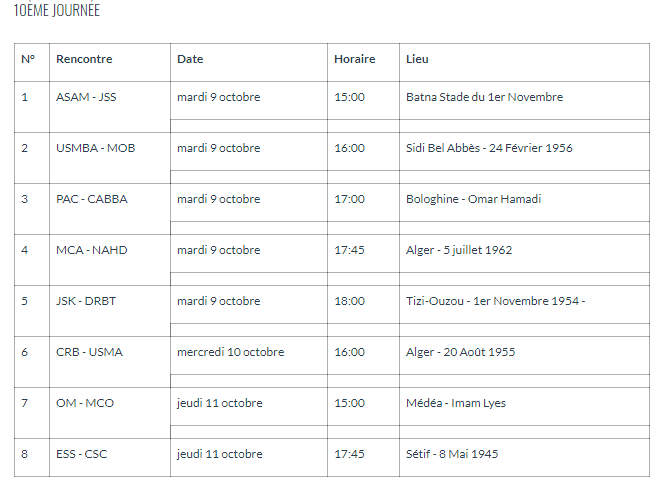Click the mercredi 10 octobre date
Image resolution: width=658 pixels, height=485 pixels.
[x=230, y=352]
